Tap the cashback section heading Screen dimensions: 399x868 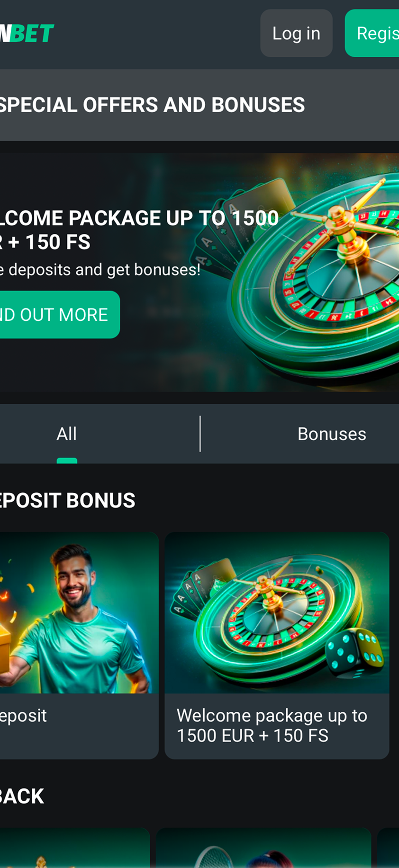coord(22,796)
